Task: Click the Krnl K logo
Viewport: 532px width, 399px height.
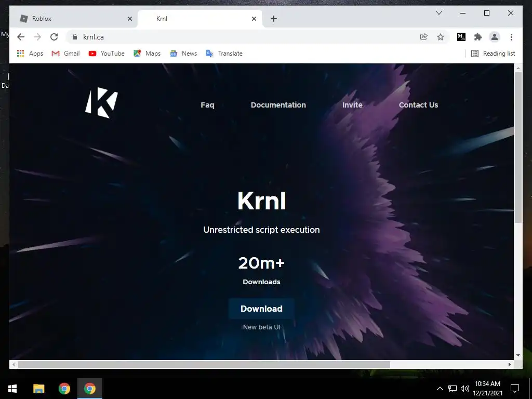Action: 101,103
